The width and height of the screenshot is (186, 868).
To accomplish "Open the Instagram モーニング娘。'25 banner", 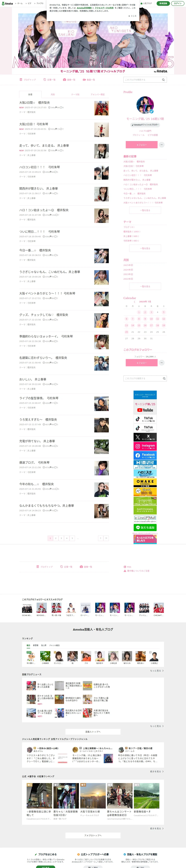I will [x=145, y=446].
